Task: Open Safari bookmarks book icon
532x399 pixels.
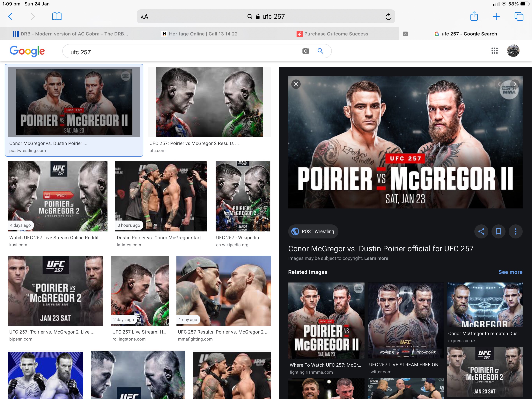Action: [x=57, y=16]
